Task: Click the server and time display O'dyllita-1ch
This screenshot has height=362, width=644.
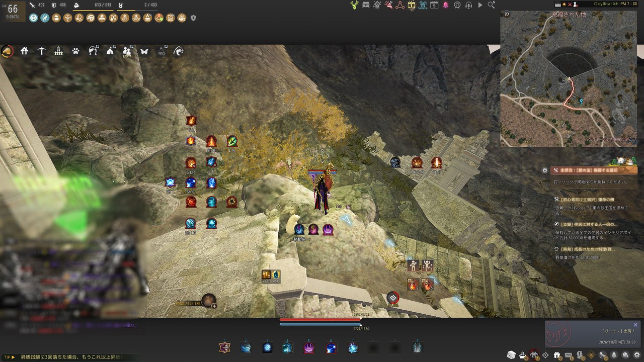Action: click(x=615, y=4)
